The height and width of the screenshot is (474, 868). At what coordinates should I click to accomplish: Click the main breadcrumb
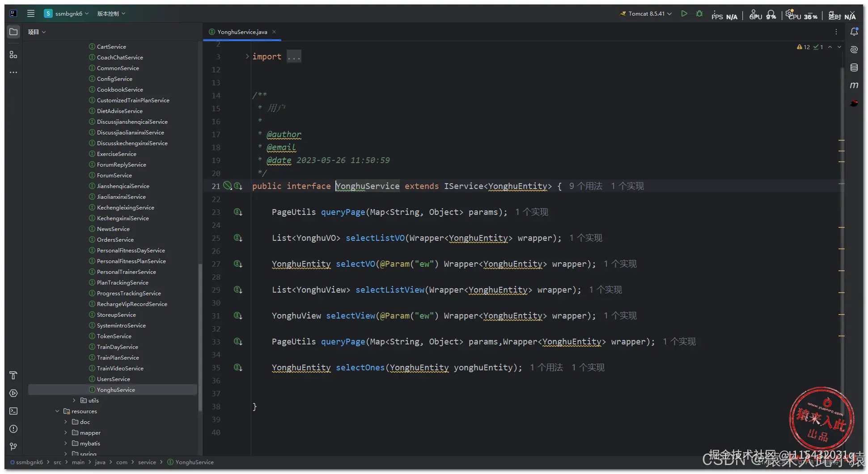(78, 462)
